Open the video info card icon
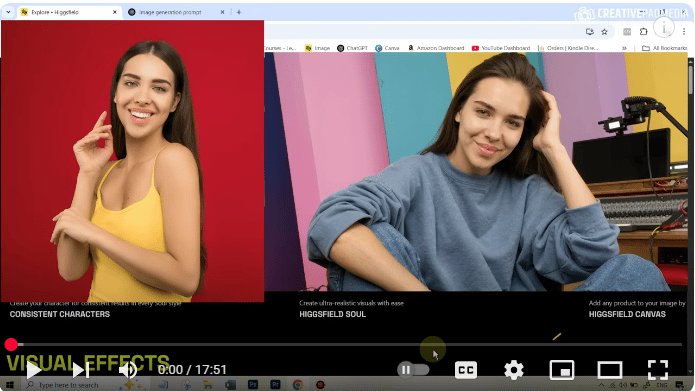 tap(664, 28)
